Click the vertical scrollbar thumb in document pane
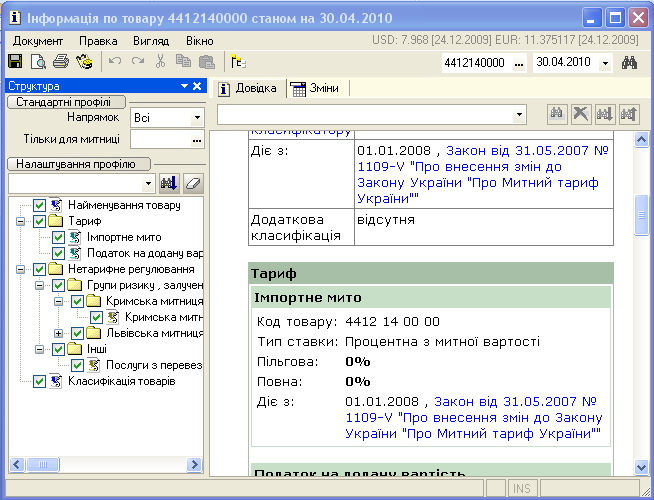Viewport: 654px width, 500px height. point(641,215)
